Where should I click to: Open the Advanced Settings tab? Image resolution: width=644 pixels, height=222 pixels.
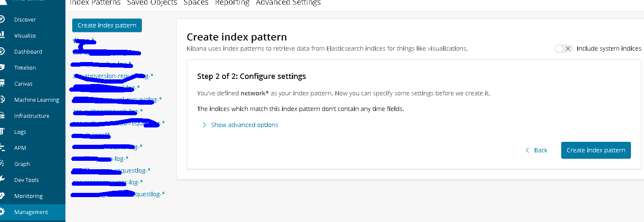point(288,3)
